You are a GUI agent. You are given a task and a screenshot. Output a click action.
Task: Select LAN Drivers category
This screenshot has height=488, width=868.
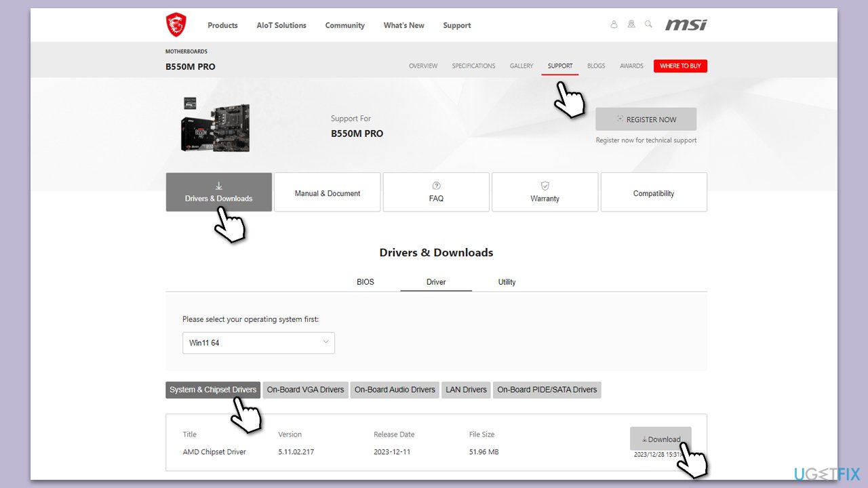pyautogui.click(x=466, y=390)
